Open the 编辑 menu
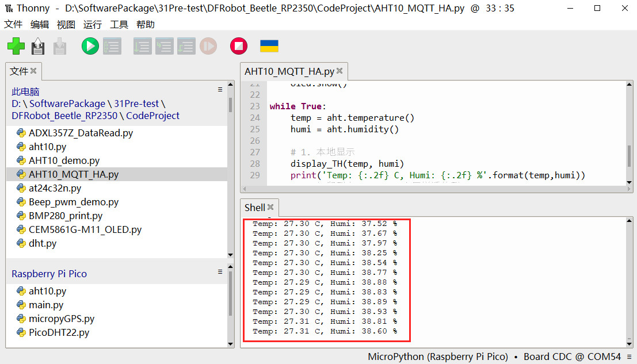The image size is (637, 364). click(39, 24)
